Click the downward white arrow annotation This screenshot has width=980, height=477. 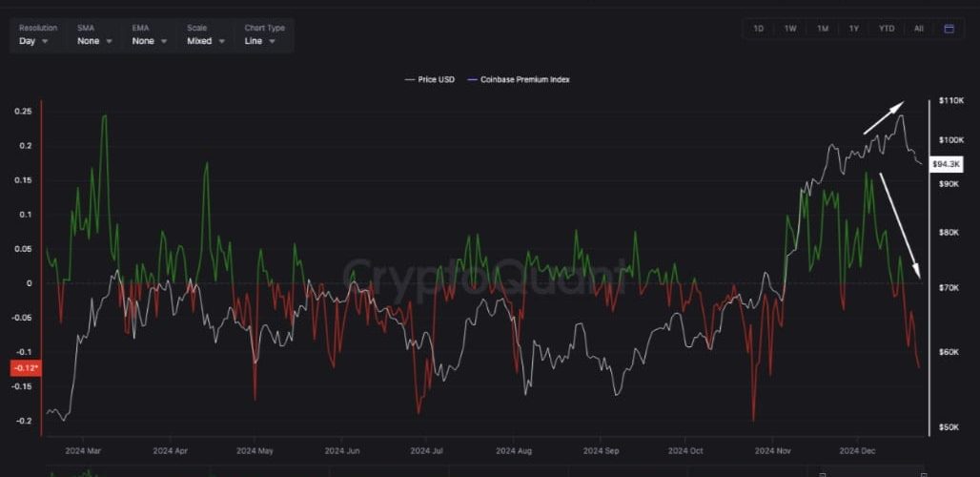pyautogui.click(x=901, y=225)
